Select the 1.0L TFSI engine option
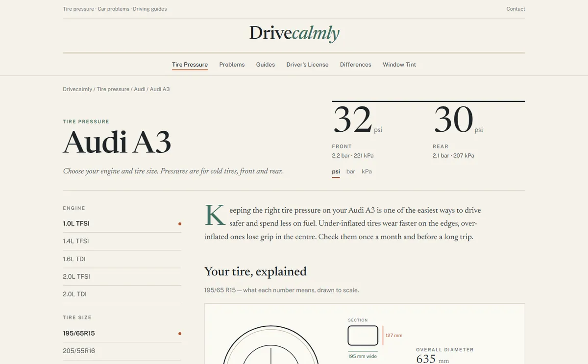588x364 pixels. [x=122, y=223]
